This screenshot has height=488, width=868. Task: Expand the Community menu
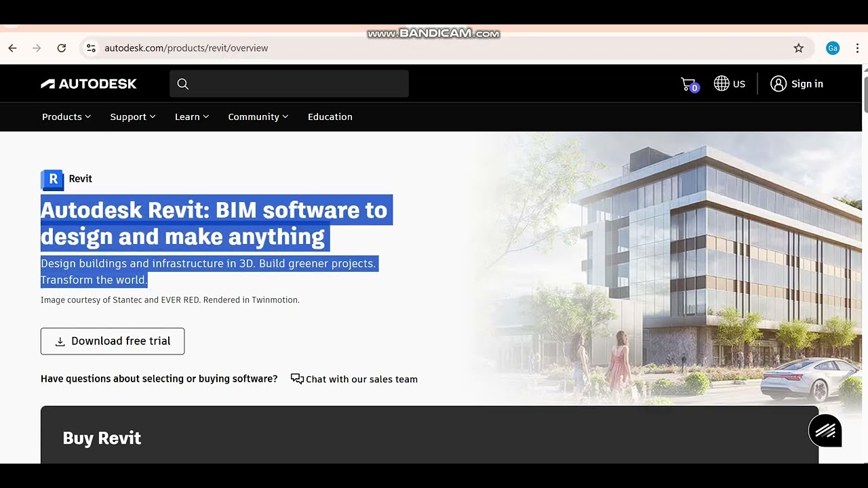(x=258, y=117)
